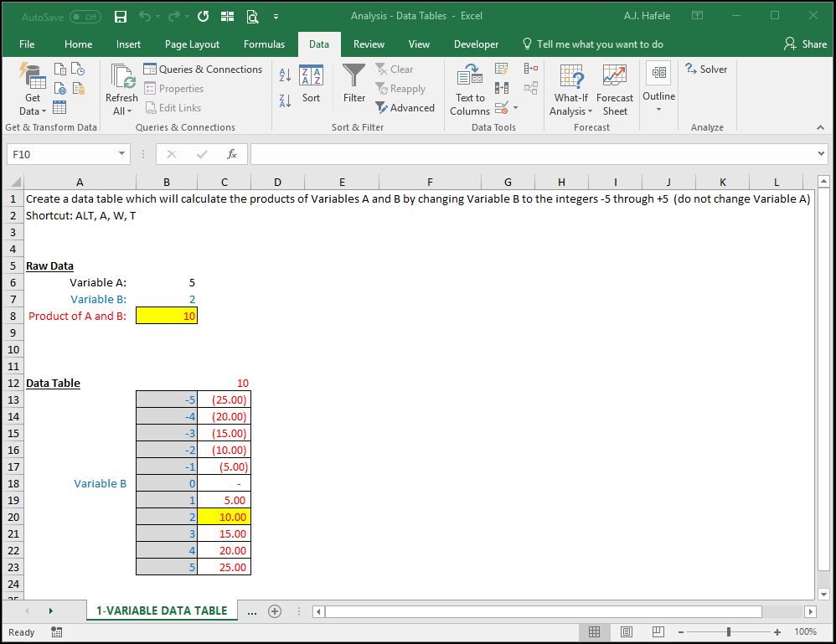Click Queries & Connections button
This screenshot has height=644, width=836.
203,70
